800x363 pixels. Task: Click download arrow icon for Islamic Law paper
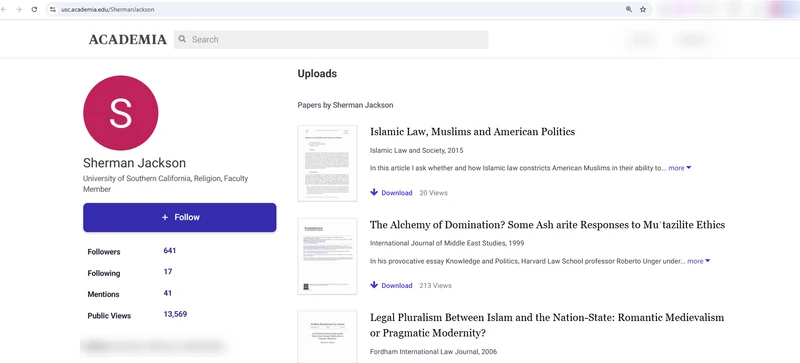[374, 192]
